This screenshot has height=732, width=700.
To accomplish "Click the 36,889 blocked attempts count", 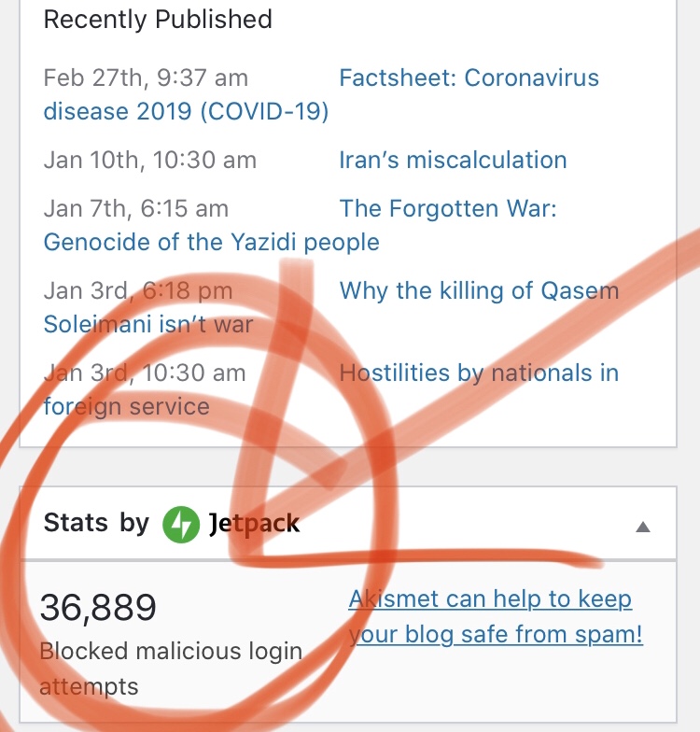I will pos(98,607).
